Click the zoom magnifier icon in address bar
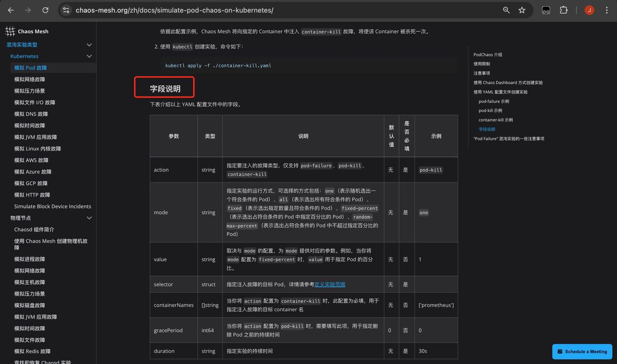 (x=506, y=10)
